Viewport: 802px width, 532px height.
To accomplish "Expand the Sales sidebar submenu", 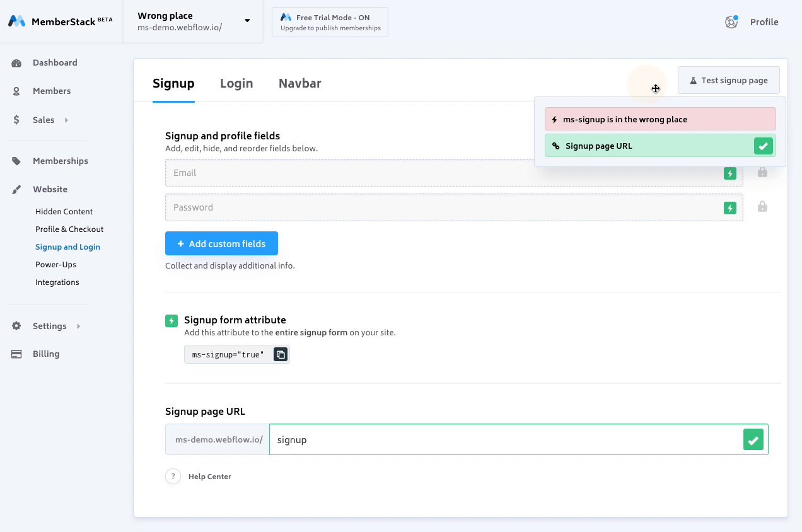I will (66, 120).
